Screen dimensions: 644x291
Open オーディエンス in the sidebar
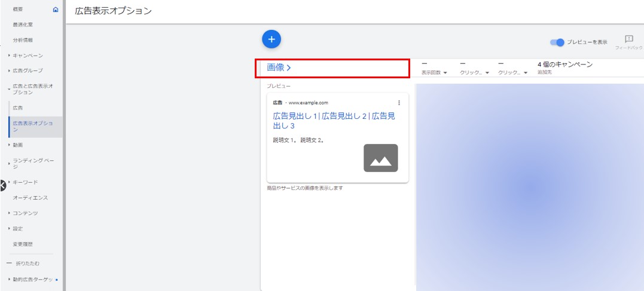(x=30, y=198)
